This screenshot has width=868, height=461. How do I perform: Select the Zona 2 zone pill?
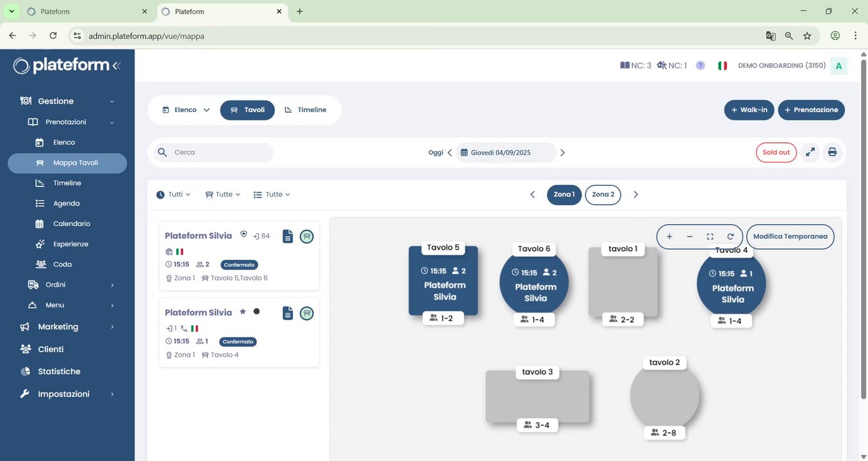603,195
